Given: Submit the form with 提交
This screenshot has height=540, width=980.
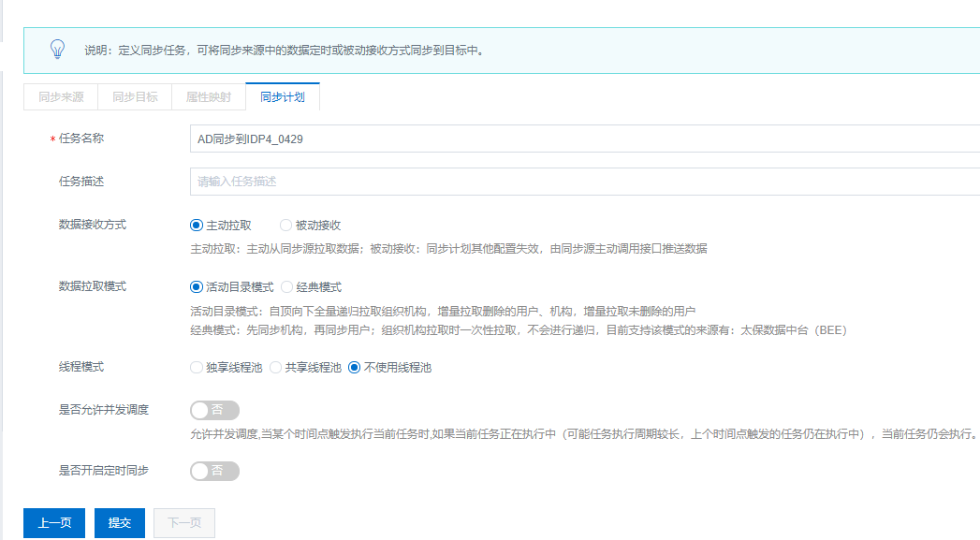Looking at the screenshot, I should (x=120, y=523).
